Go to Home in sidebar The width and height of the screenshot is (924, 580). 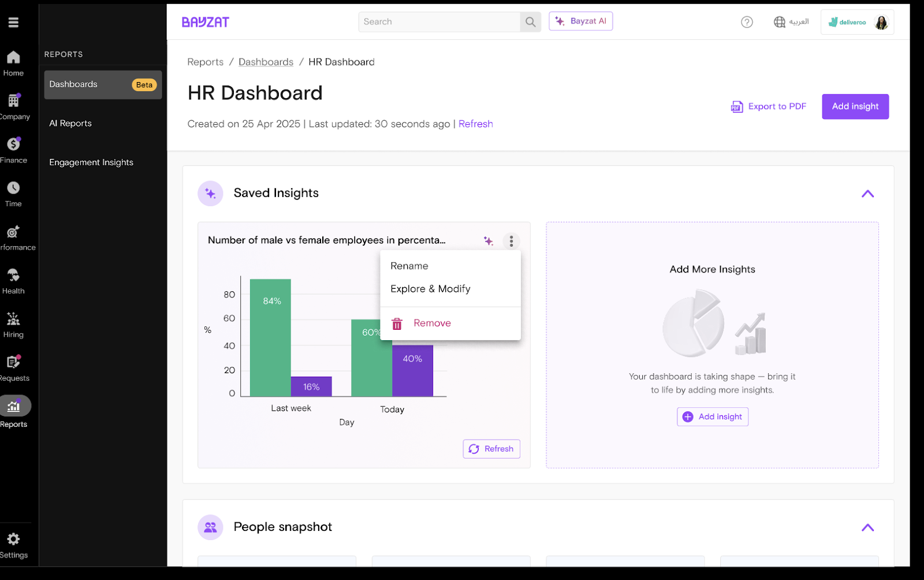(13, 64)
